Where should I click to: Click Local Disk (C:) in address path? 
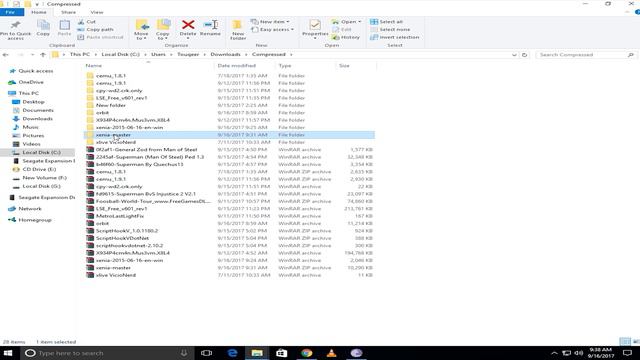point(120,54)
